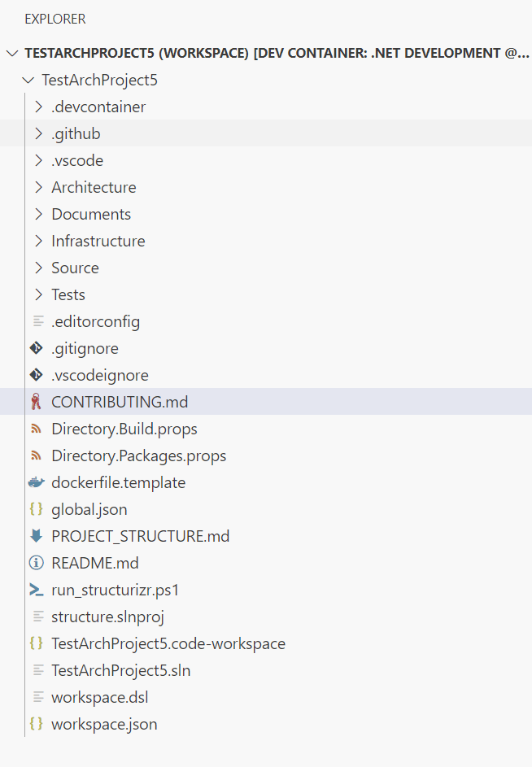Click the red ribbon icon for CONTRIBUTING.md
This screenshot has width=532, height=767.
[36, 402]
